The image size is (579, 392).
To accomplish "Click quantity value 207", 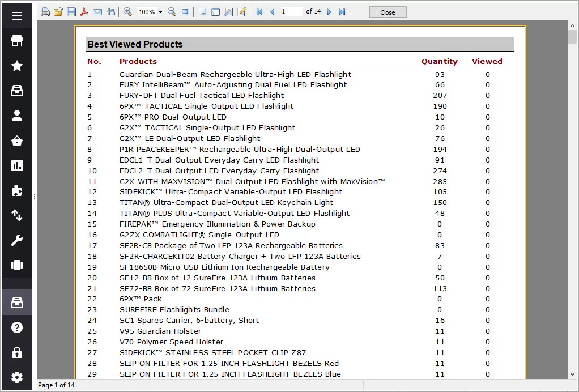I will tap(440, 96).
